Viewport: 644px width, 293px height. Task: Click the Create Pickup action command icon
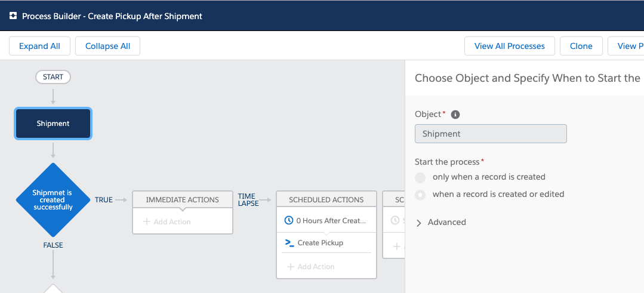289,243
